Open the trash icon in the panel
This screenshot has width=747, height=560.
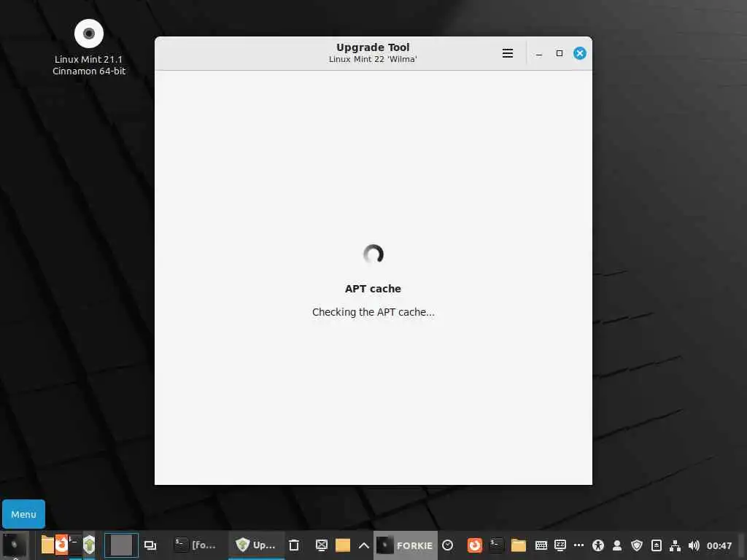click(294, 545)
